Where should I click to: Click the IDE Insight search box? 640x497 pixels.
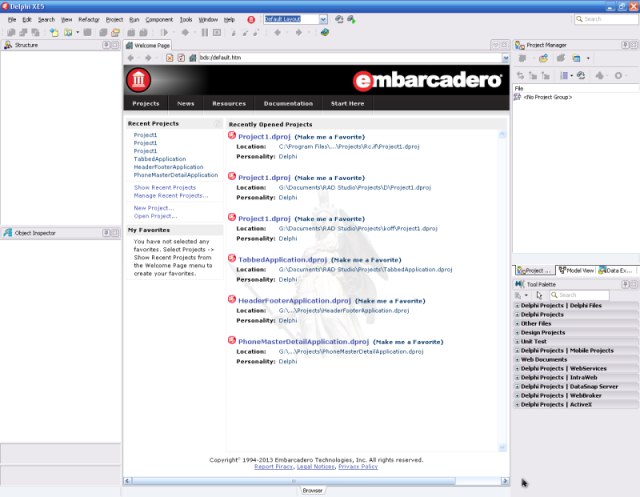click(606, 19)
